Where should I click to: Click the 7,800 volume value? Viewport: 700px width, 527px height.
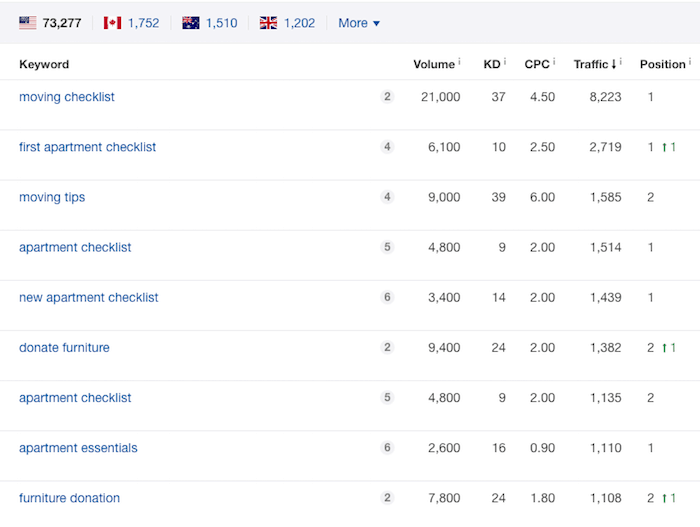pyautogui.click(x=444, y=498)
